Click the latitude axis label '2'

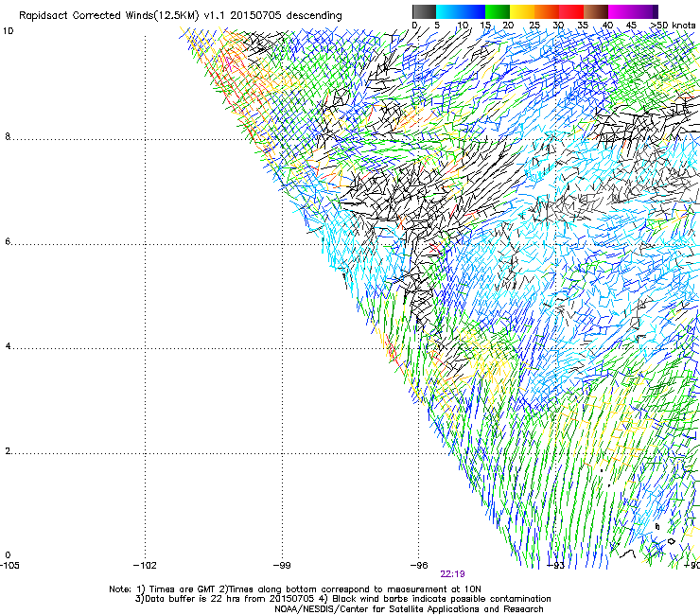pos(8,451)
